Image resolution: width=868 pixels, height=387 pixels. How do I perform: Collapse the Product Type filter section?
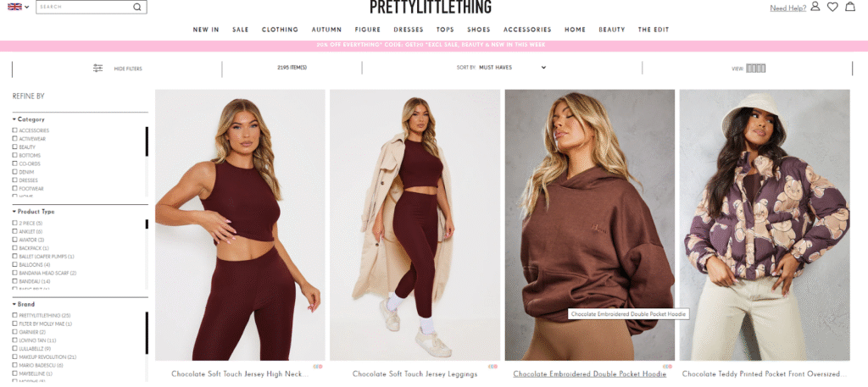tap(33, 212)
